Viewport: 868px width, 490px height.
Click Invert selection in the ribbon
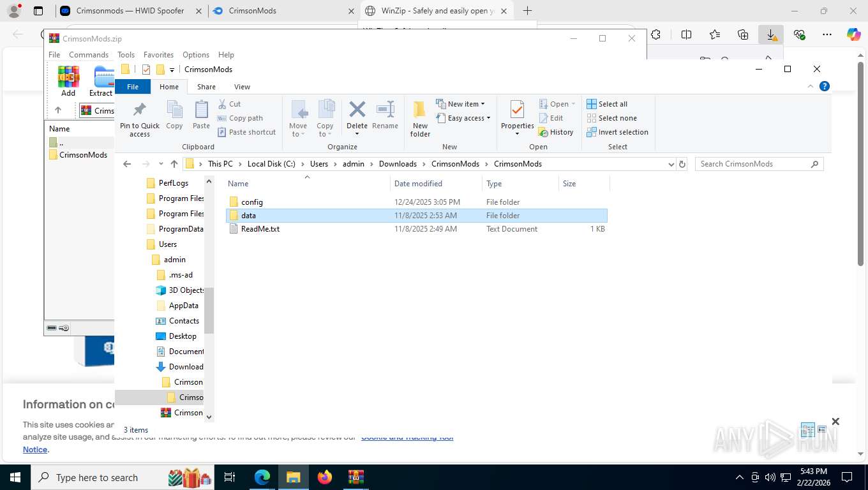point(617,132)
